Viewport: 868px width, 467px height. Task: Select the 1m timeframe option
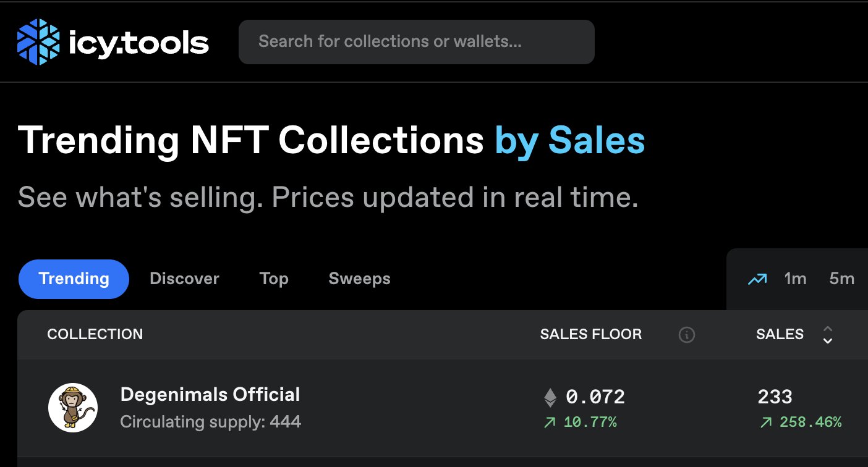coord(795,279)
